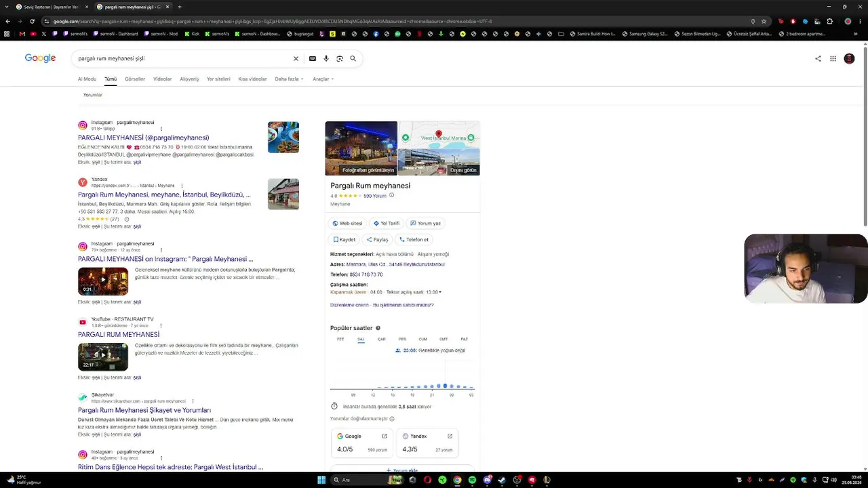Image resolution: width=868 pixels, height=488 pixels.
Task: Open Opera browser from the taskbar
Action: (x=427, y=480)
